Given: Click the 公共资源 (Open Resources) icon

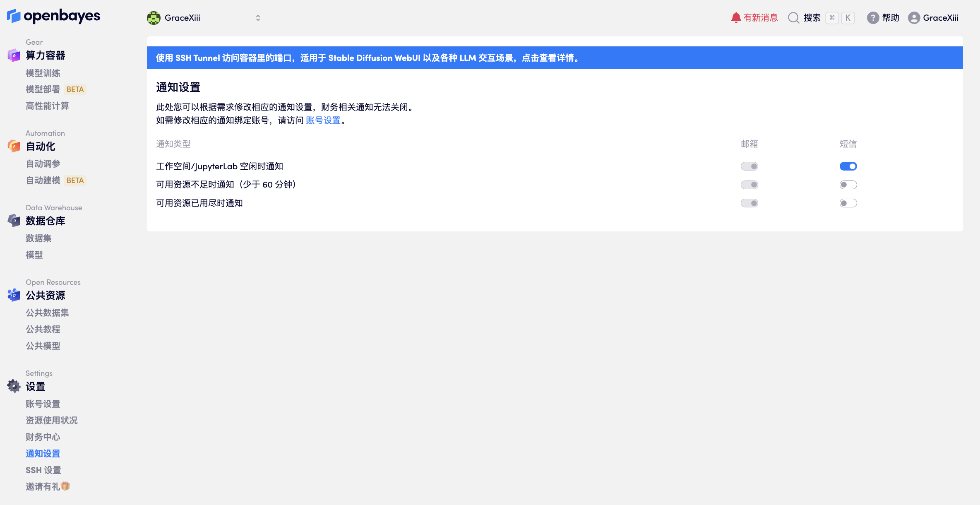Looking at the screenshot, I should tap(14, 295).
